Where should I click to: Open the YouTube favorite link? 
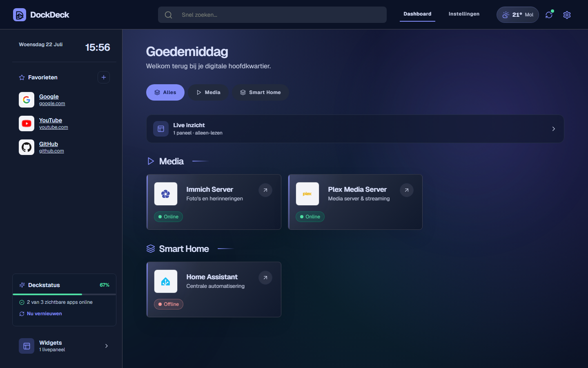pos(51,120)
